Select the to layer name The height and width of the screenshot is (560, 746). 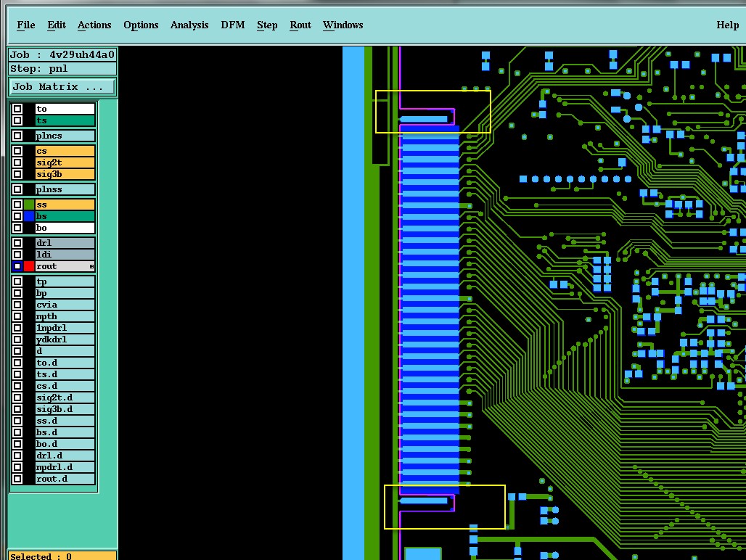[65, 109]
